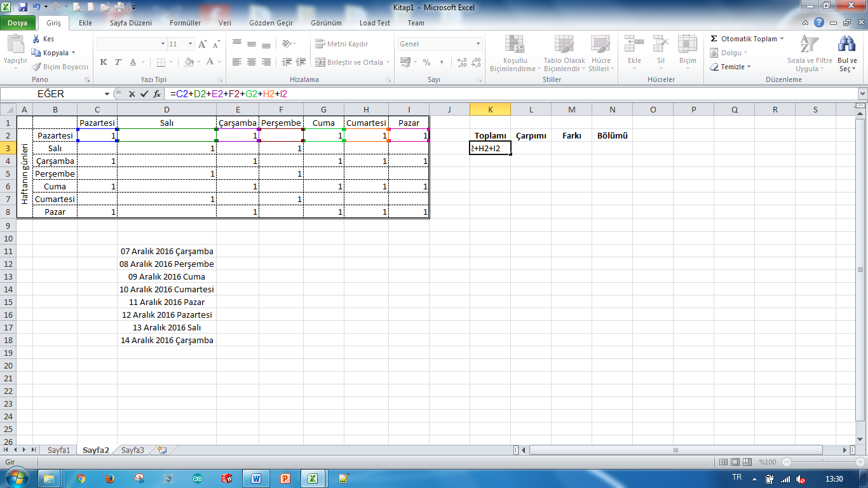This screenshot has width=868, height=488.
Task: Click the comma style icon
Action: click(x=441, y=62)
